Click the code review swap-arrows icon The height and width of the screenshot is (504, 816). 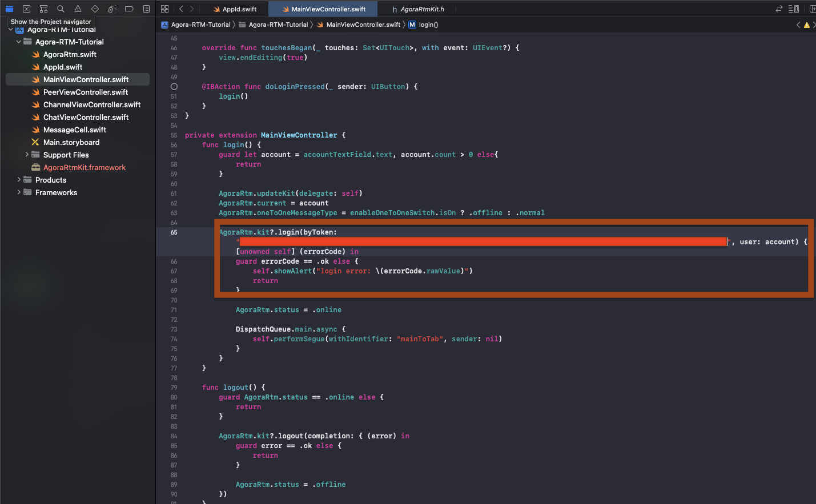779,9
